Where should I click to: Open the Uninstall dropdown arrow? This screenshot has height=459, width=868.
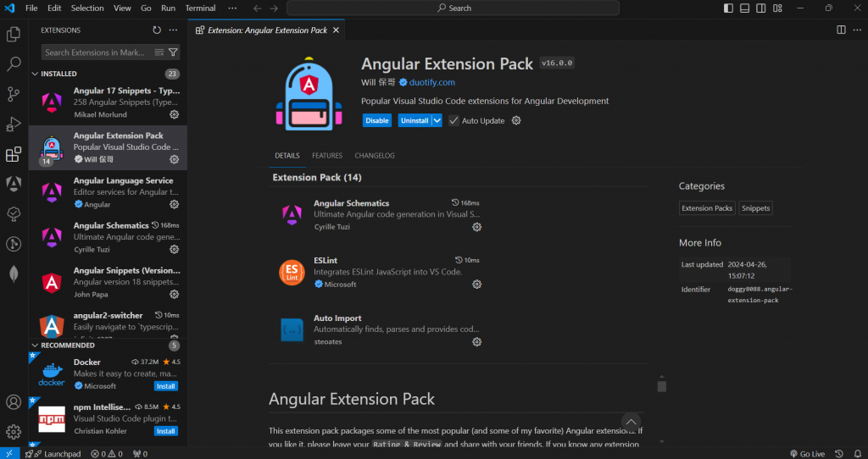437,120
